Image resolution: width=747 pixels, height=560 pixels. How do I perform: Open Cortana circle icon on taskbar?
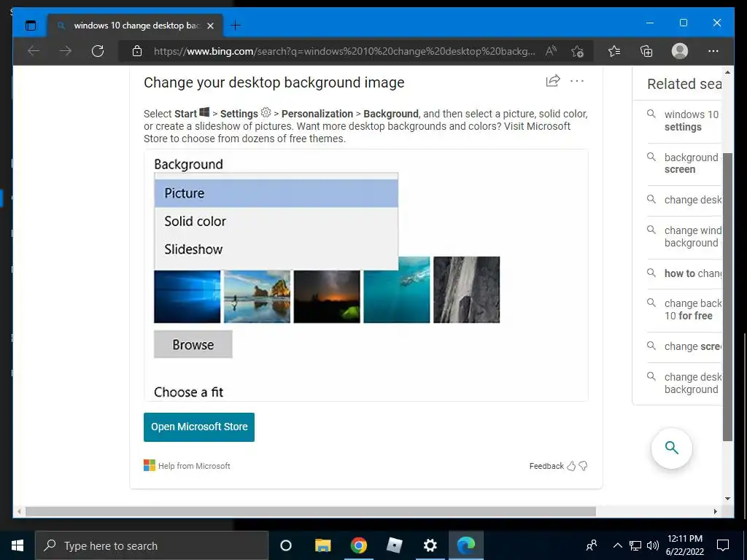click(x=286, y=545)
